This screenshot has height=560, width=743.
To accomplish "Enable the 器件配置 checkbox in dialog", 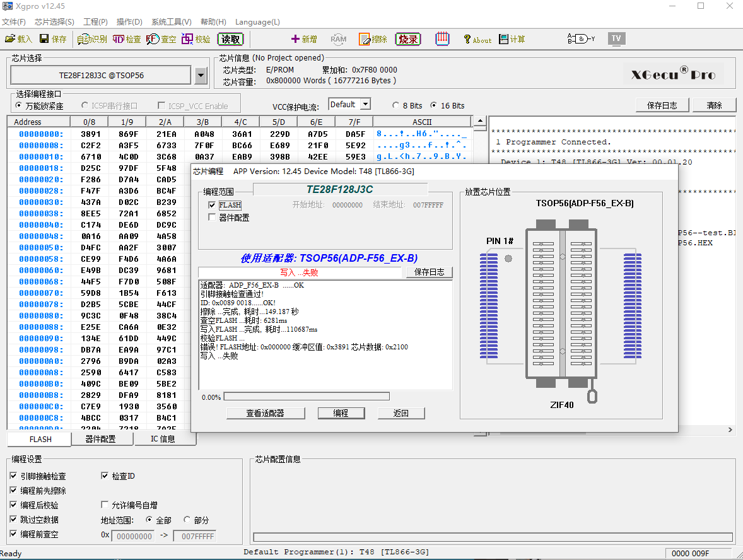I will coord(212,218).
